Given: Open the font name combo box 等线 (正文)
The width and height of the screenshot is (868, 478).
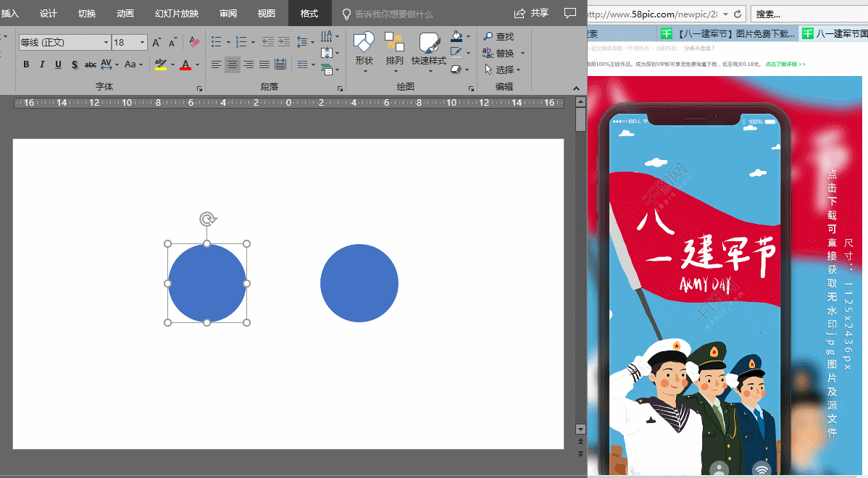Looking at the screenshot, I should pyautogui.click(x=64, y=43).
